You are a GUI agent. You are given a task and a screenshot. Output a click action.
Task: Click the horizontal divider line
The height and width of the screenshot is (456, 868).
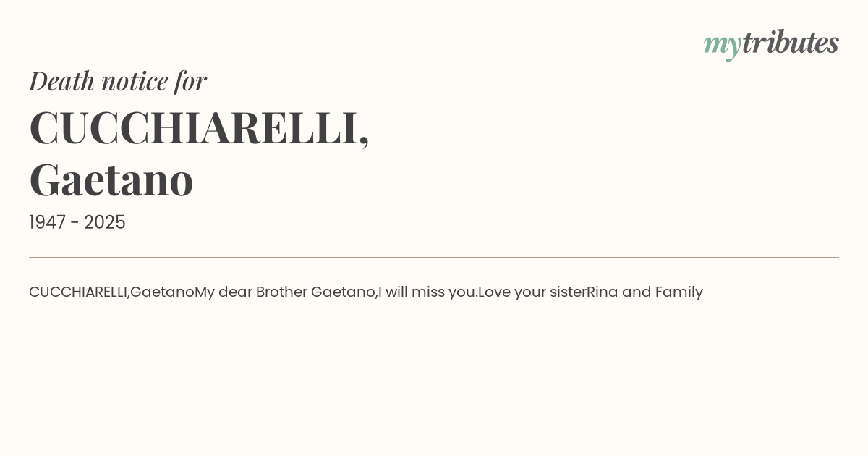(434, 257)
